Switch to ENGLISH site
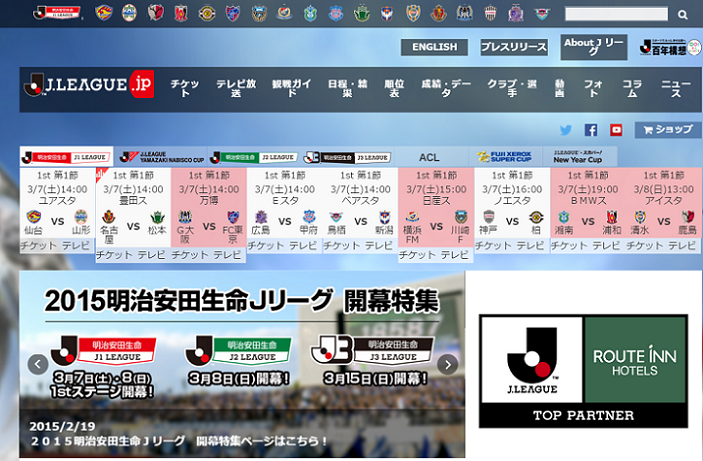 click(x=434, y=47)
